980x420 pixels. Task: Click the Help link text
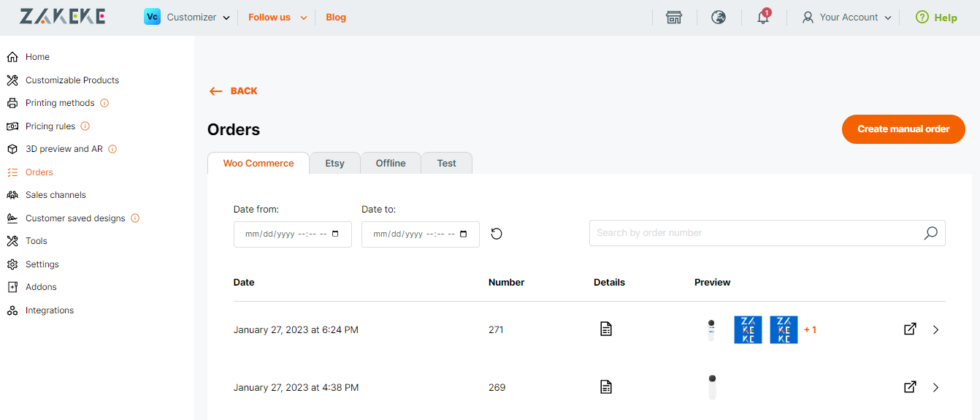pos(946,18)
